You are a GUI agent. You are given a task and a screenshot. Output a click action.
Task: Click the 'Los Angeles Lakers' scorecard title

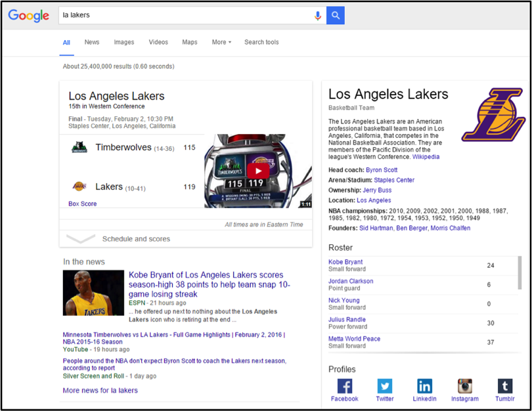[x=116, y=96]
